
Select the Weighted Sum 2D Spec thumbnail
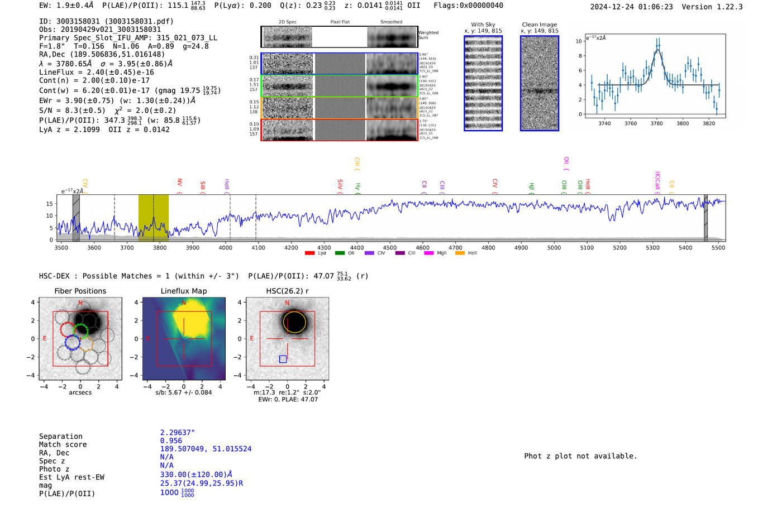click(x=287, y=37)
